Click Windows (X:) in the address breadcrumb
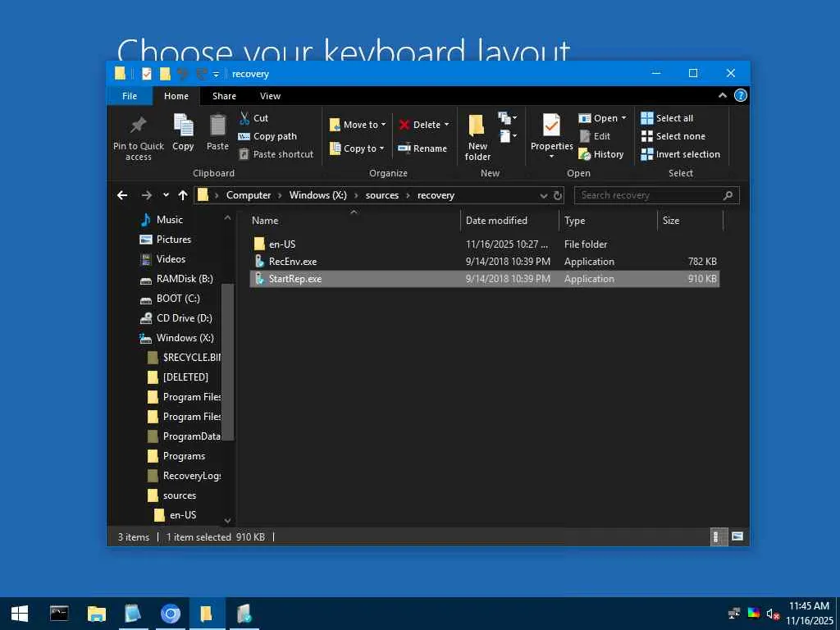The height and width of the screenshot is (630, 840). 318,195
